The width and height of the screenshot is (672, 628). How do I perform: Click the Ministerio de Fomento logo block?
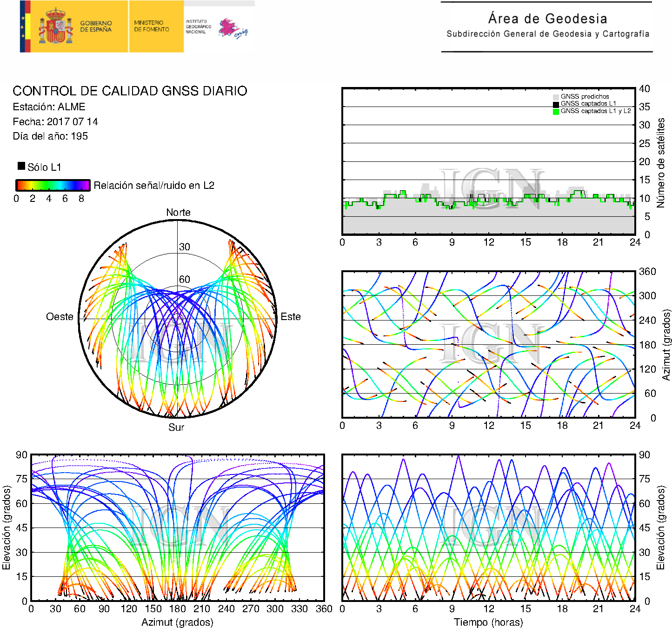pos(156,26)
